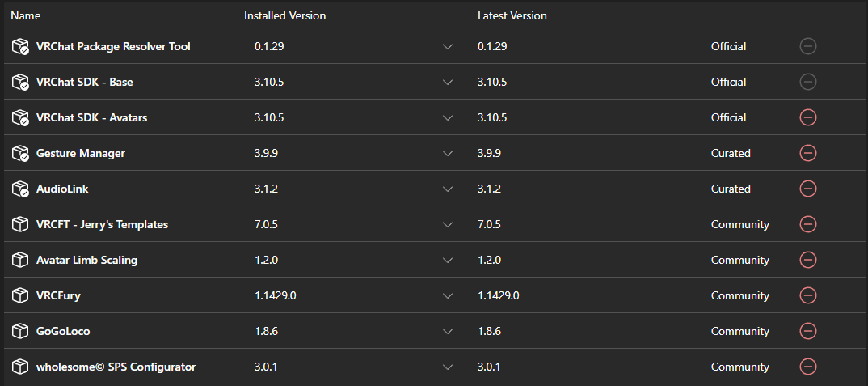Select the VRCFT - Jerry's Templates row name

click(x=102, y=225)
